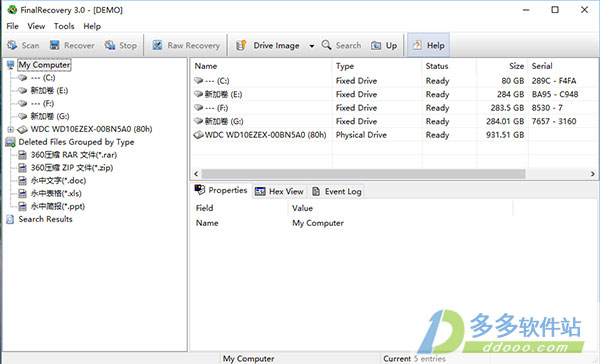The width and height of the screenshot is (600, 364).
Task: Click the WDC physical drive icon in list
Action: (x=198, y=135)
